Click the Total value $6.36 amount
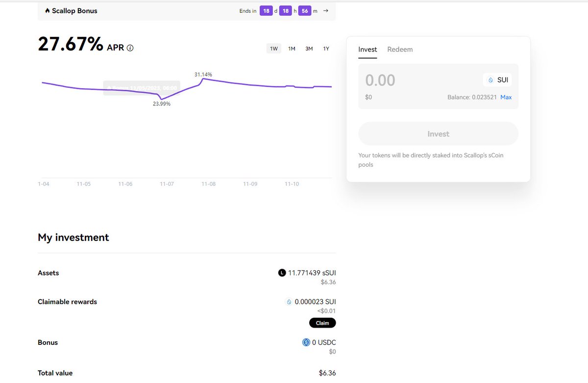 tap(327, 373)
